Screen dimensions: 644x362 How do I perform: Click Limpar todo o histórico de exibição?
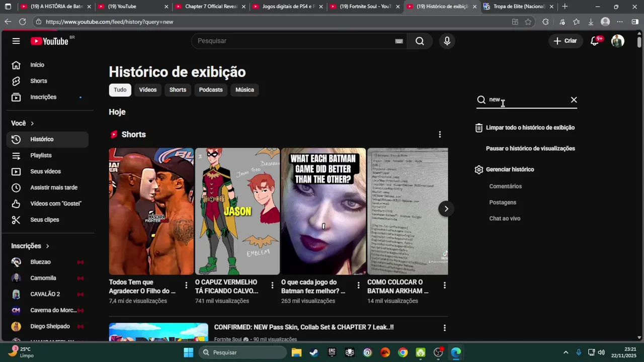pyautogui.click(x=530, y=128)
